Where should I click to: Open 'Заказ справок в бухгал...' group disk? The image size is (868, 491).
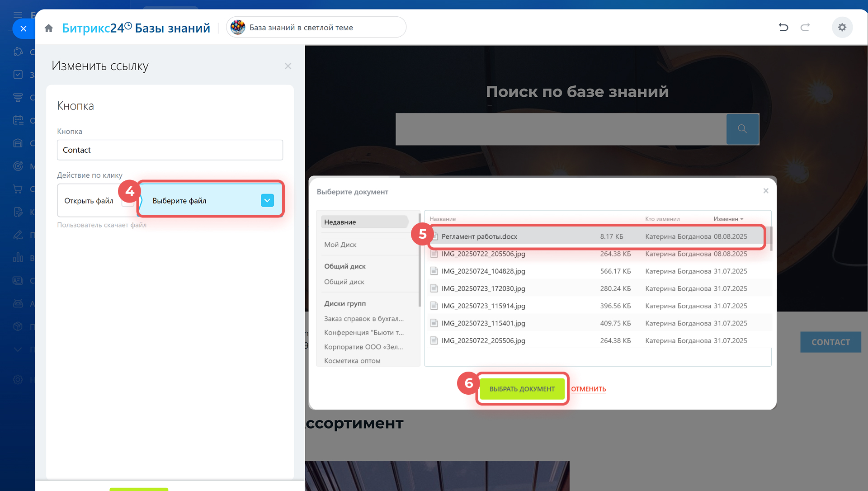pos(364,319)
